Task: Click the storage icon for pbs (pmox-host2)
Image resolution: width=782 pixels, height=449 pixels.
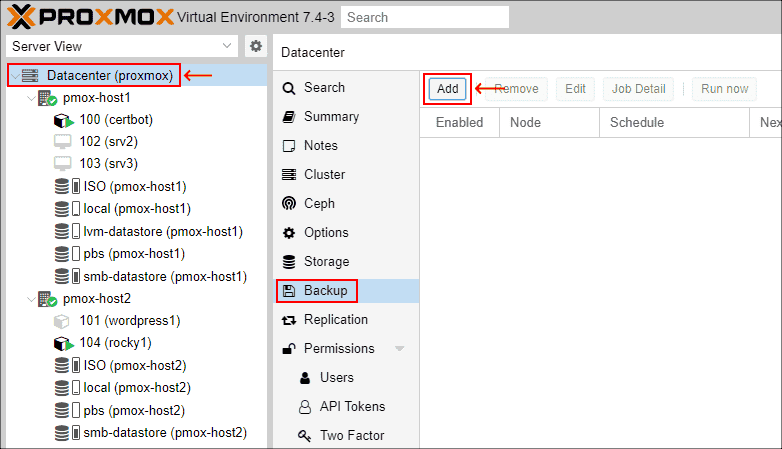Action: [x=67, y=410]
